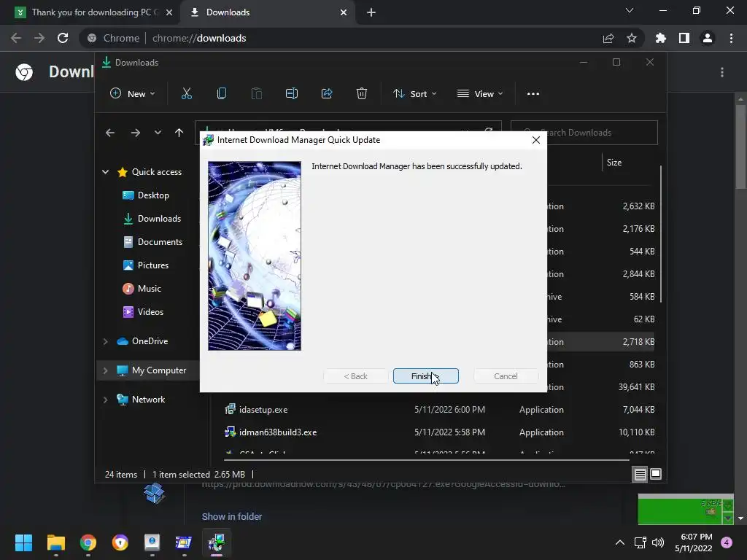Click the Rename icon in File Explorer toolbar
747x560 pixels.
[292, 94]
